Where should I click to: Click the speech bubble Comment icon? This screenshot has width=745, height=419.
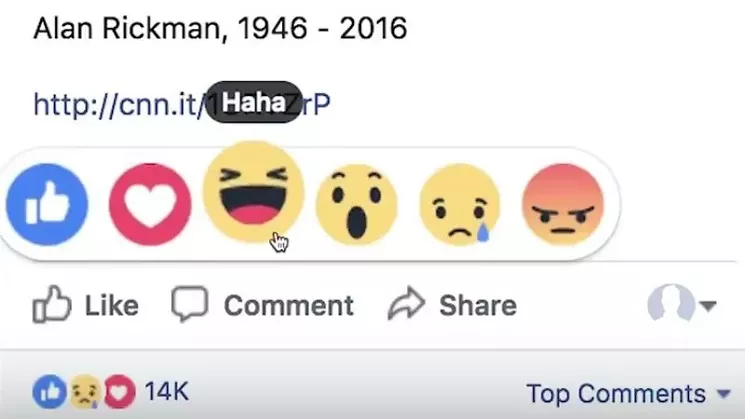click(x=190, y=304)
